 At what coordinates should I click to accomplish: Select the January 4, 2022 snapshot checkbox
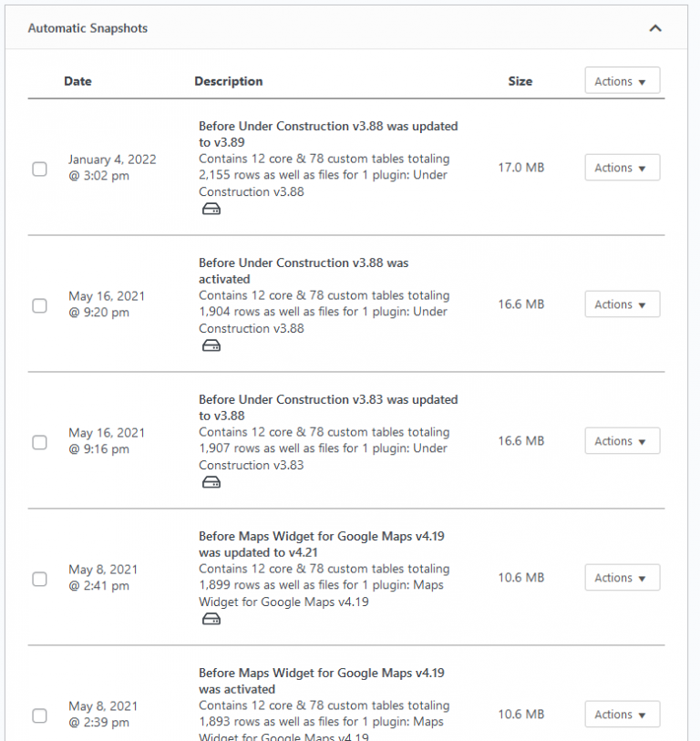pos(40,169)
